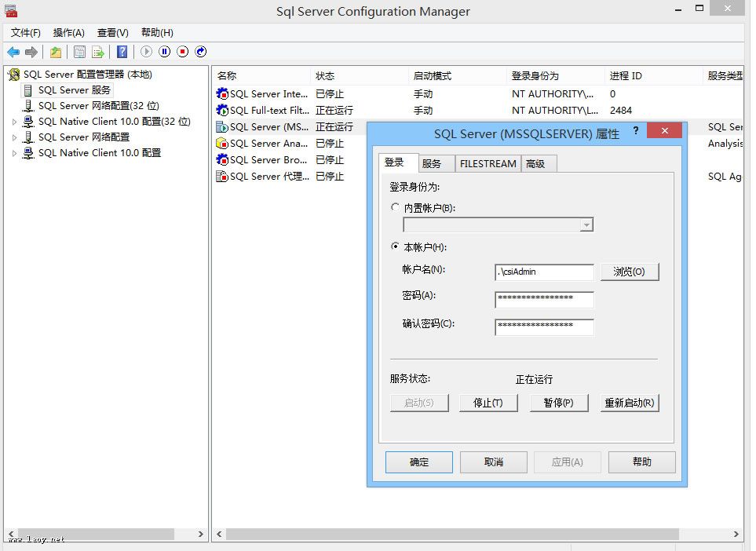Click the Back arrow toolbar icon
The image size is (756, 551).
coord(13,52)
